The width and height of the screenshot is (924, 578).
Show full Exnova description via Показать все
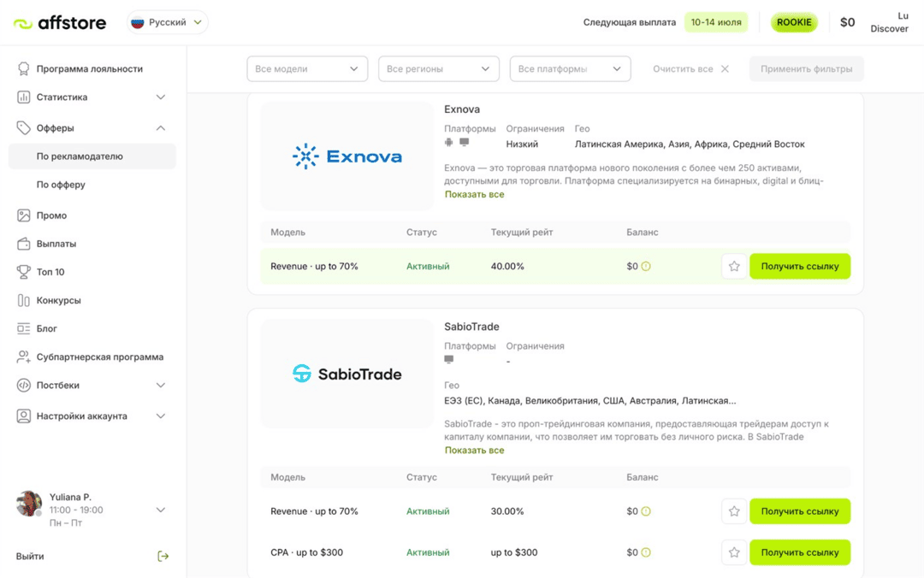tap(474, 194)
